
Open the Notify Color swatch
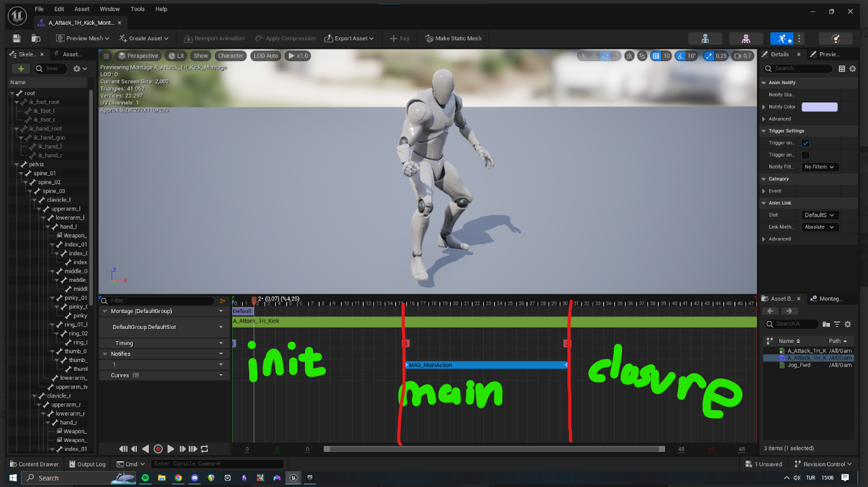(x=820, y=107)
